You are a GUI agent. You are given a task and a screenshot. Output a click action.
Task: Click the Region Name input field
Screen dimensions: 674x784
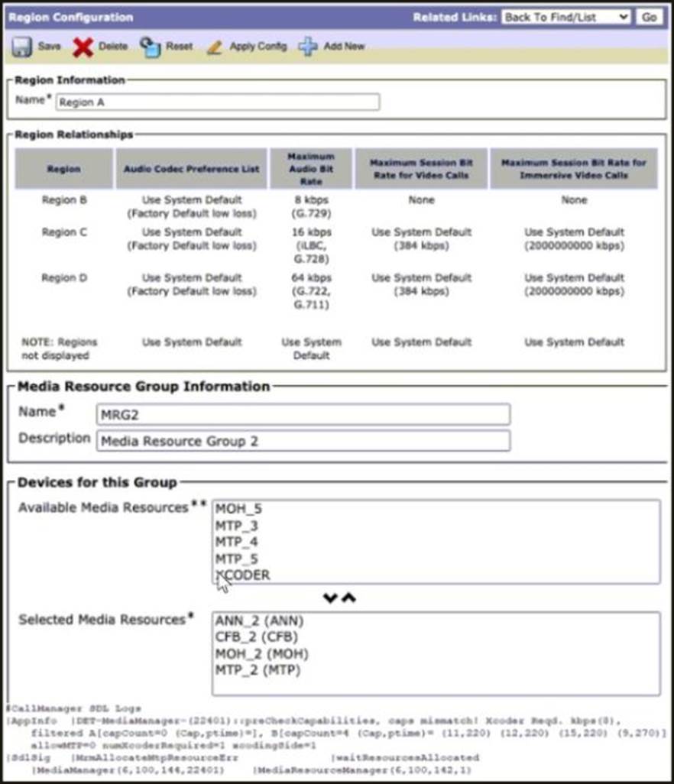pyautogui.click(x=218, y=102)
